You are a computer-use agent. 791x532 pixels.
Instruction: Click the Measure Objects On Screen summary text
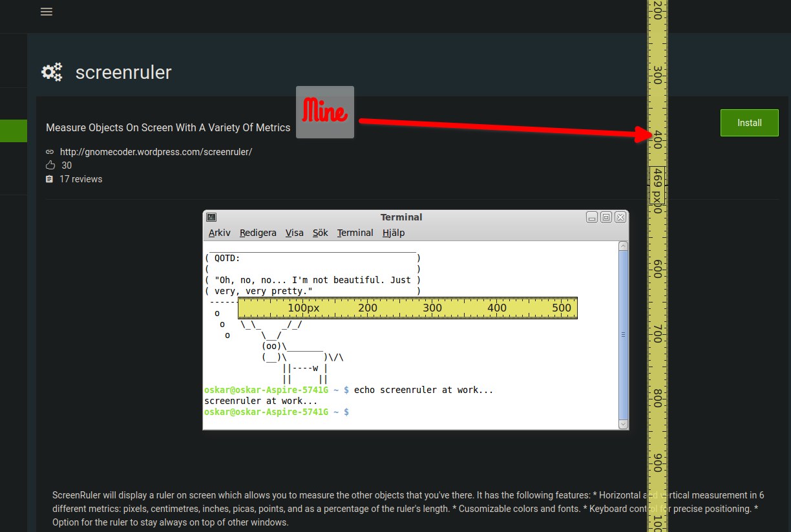[168, 127]
